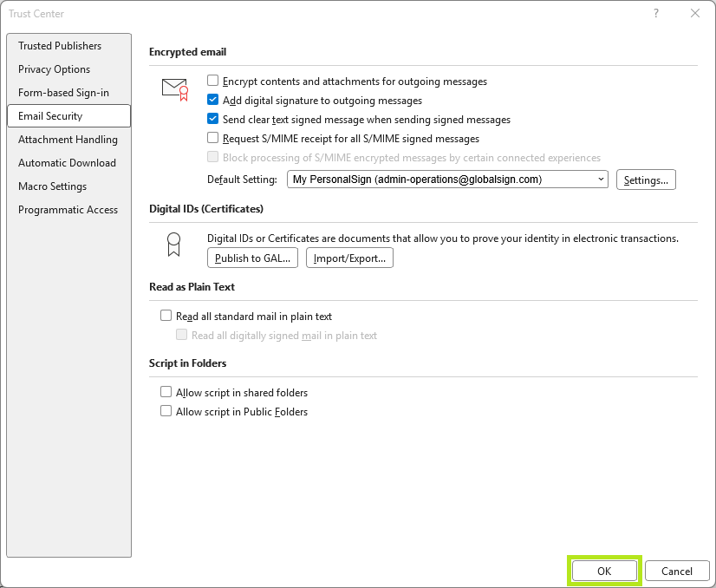Enable Allow script in shared folders

point(166,393)
